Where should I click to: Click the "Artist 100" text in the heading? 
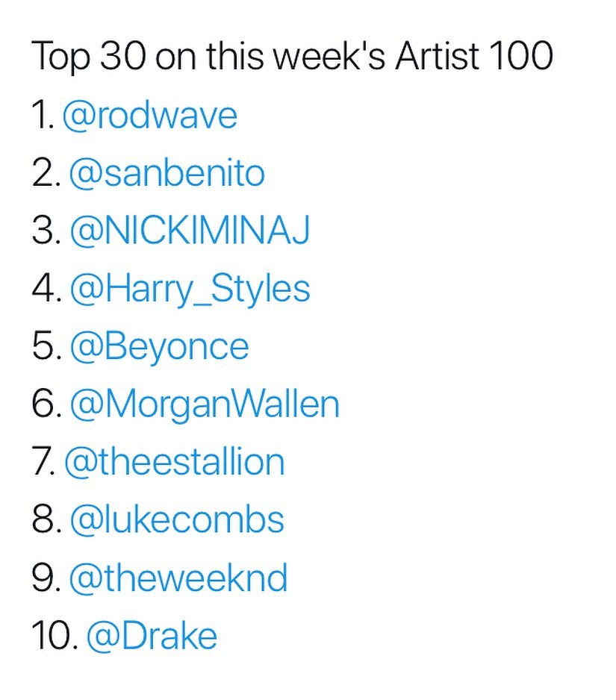tap(473, 58)
